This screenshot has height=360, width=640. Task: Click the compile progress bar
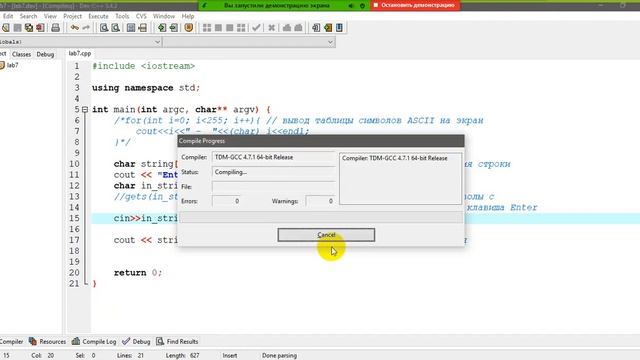(x=322, y=217)
